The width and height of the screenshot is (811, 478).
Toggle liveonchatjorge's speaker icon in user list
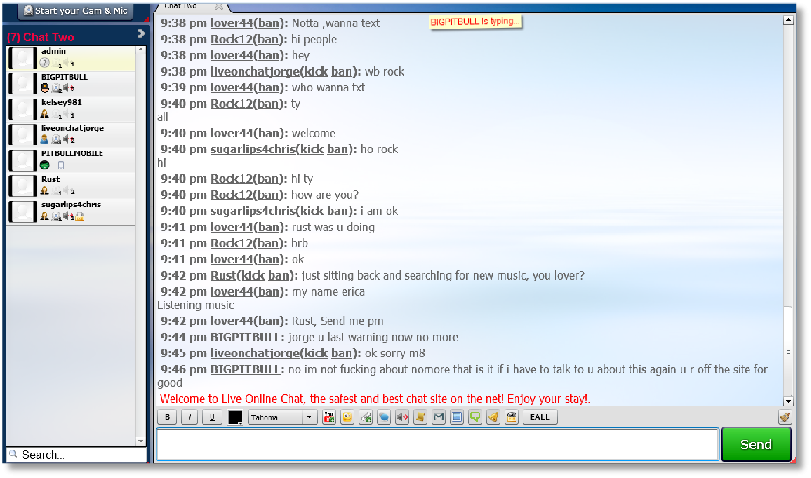pyautogui.click(x=68, y=139)
